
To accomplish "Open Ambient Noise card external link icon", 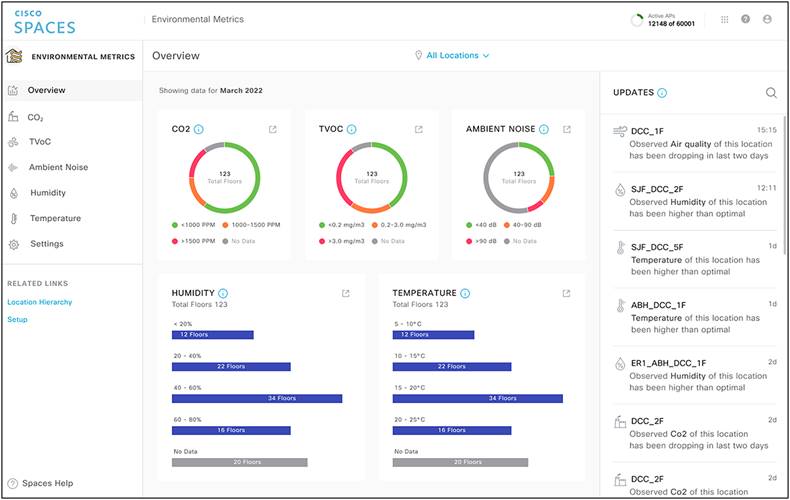I will [x=567, y=130].
